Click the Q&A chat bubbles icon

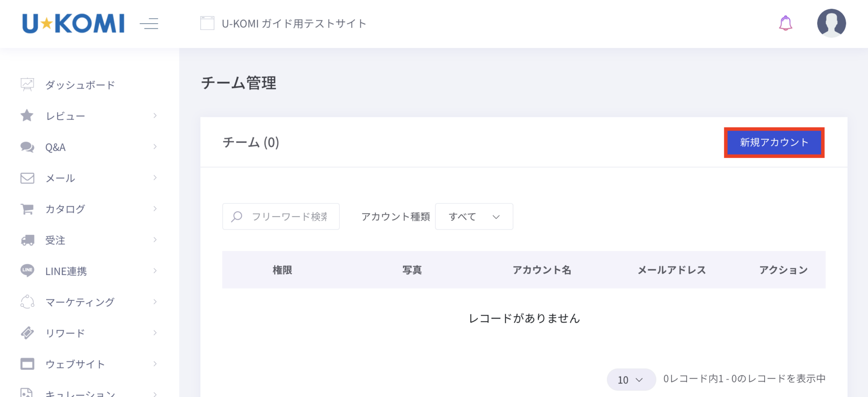pos(28,147)
